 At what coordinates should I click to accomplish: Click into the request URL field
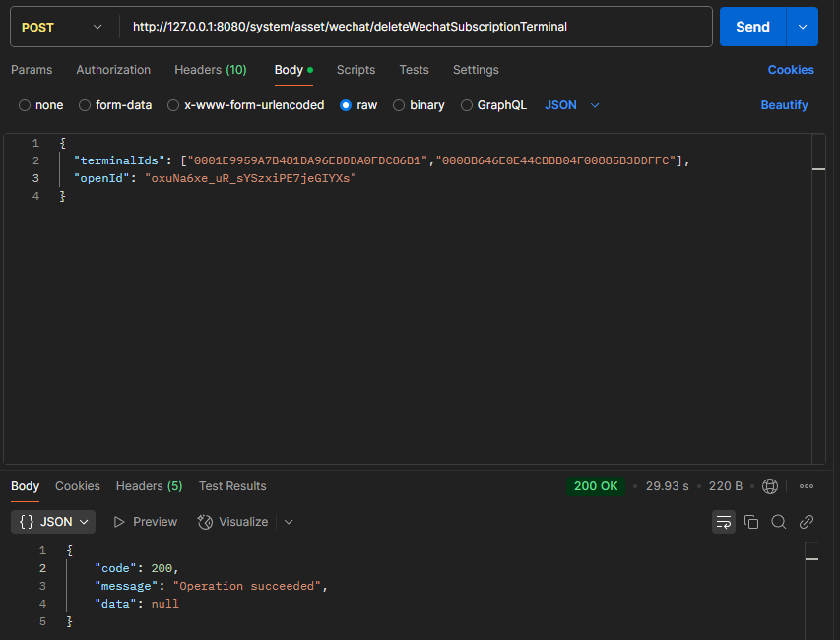414,27
